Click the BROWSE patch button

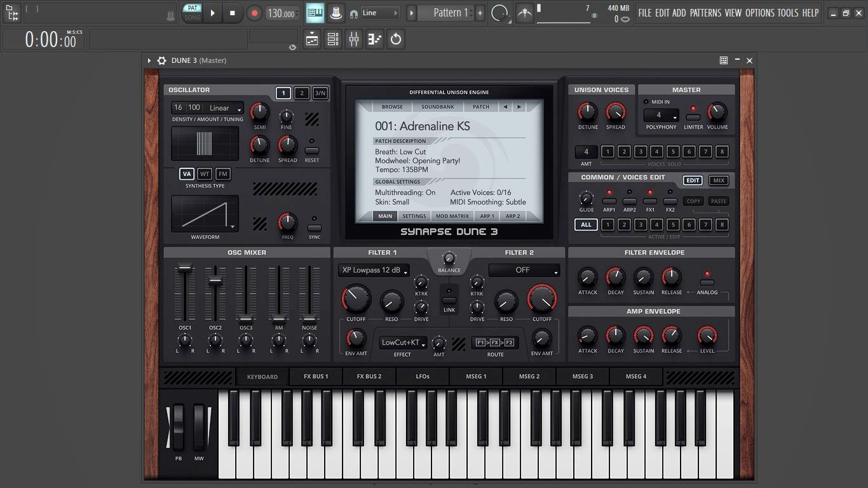[392, 107]
